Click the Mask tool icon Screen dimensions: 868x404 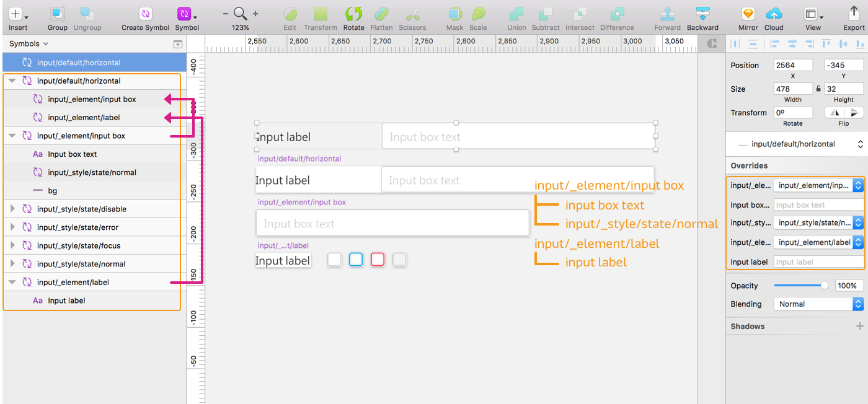pyautogui.click(x=454, y=14)
